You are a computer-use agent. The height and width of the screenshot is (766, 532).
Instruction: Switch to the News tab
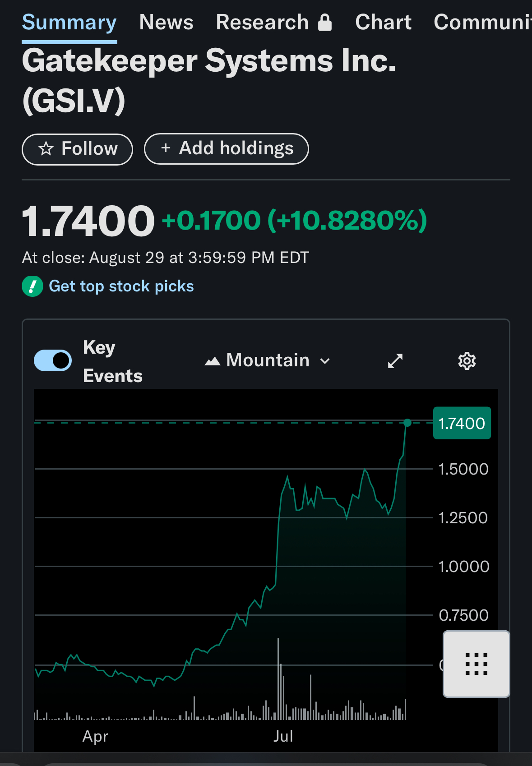coord(166,22)
